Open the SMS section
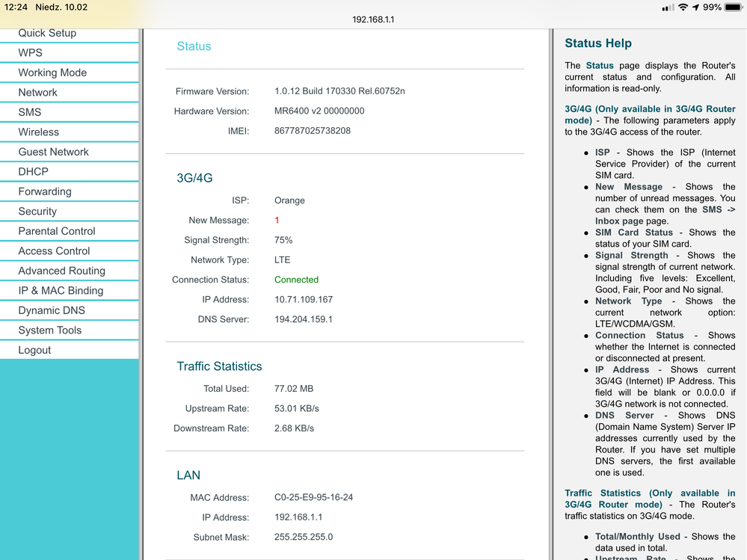The height and width of the screenshot is (560, 747). [30, 112]
